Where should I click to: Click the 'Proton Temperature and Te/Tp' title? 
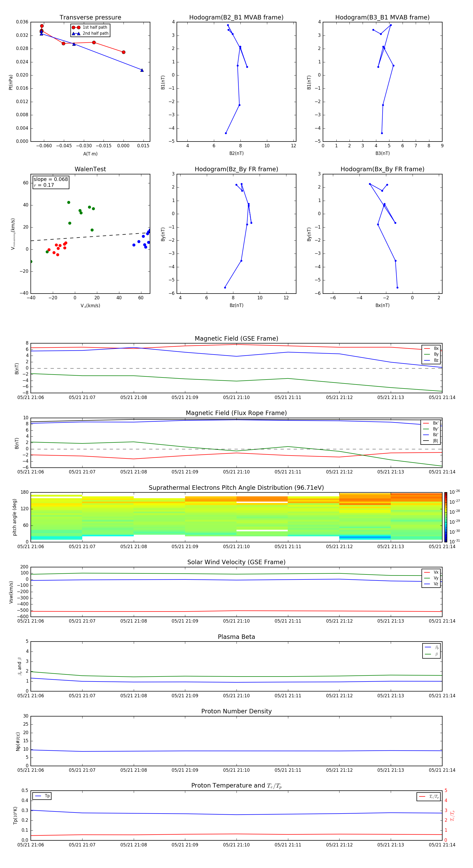(x=236, y=785)
